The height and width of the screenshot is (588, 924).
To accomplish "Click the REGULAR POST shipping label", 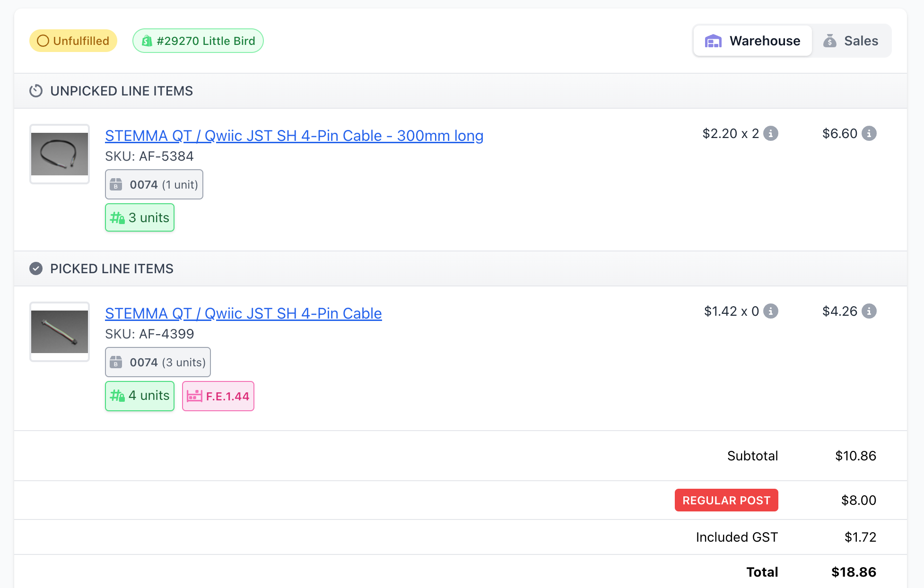I will (726, 501).
